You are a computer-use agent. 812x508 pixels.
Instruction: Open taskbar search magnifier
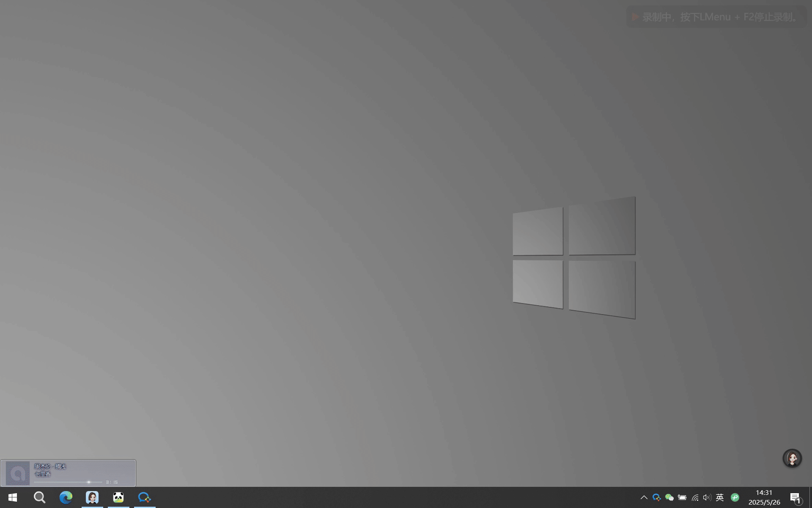pos(39,497)
